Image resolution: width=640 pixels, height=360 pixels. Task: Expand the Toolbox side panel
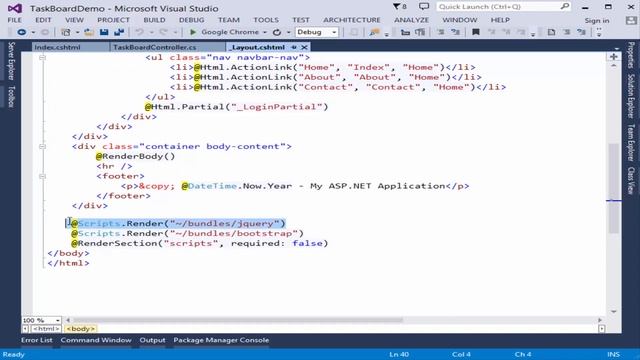click(x=11, y=97)
